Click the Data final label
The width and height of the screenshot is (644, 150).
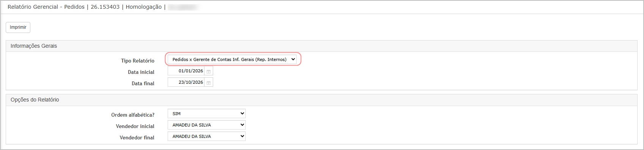tap(143, 83)
